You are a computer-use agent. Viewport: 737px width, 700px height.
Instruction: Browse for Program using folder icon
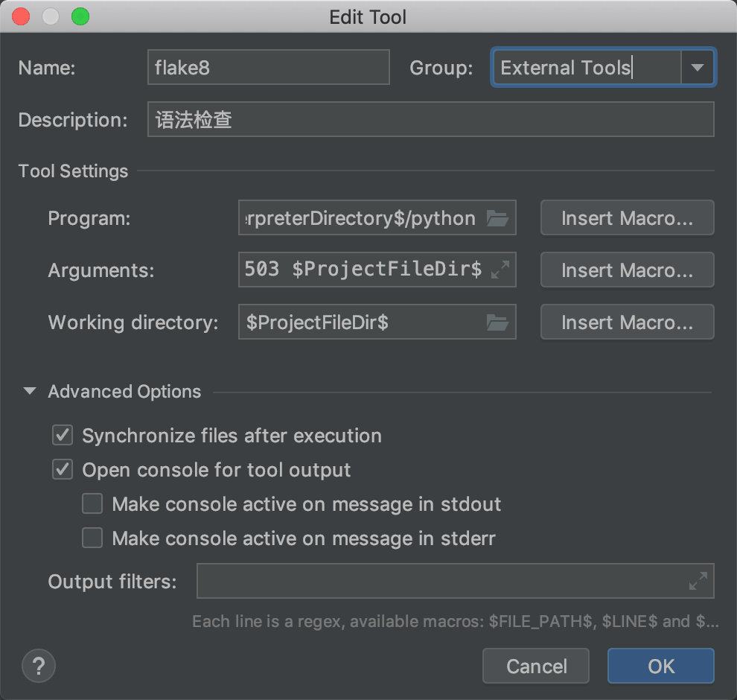coord(497,218)
